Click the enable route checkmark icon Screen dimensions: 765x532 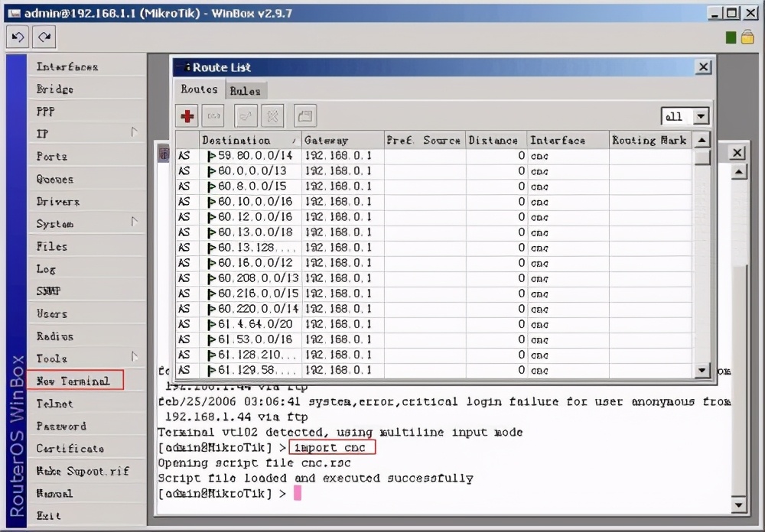[x=246, y=116]
